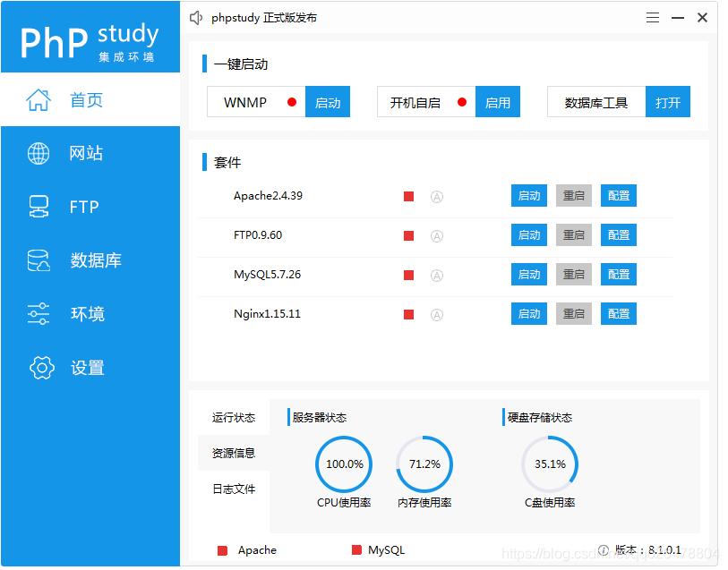Toggle MySQL5.7.26 auto-start A icon

point(437,276)
